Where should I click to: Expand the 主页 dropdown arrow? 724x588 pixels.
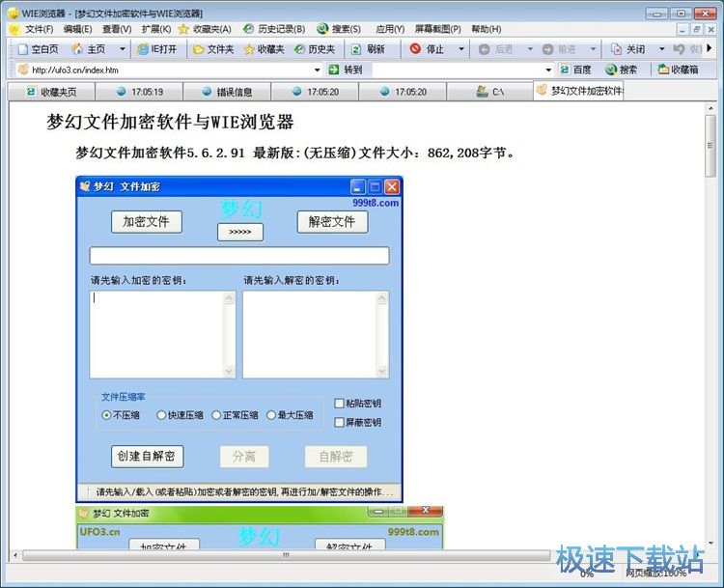(x=123, y=49)
